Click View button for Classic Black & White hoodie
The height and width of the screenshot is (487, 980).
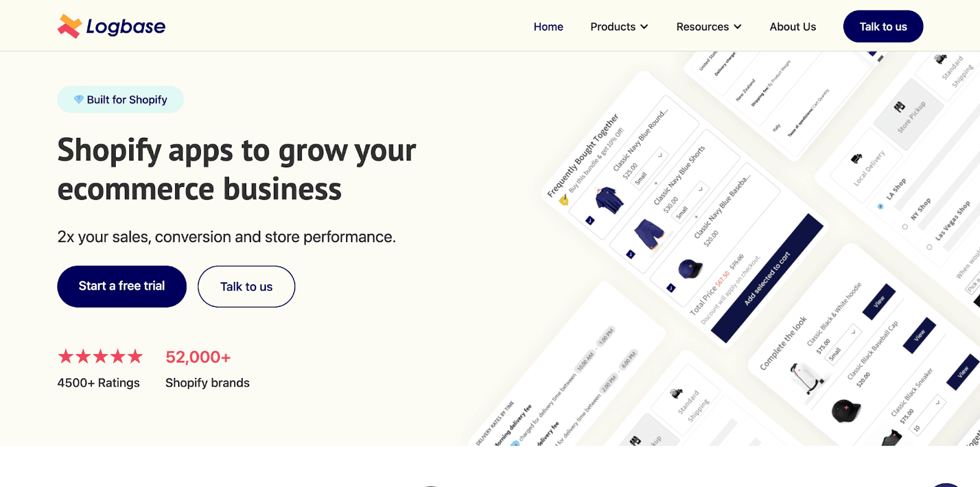pos(879,302)
